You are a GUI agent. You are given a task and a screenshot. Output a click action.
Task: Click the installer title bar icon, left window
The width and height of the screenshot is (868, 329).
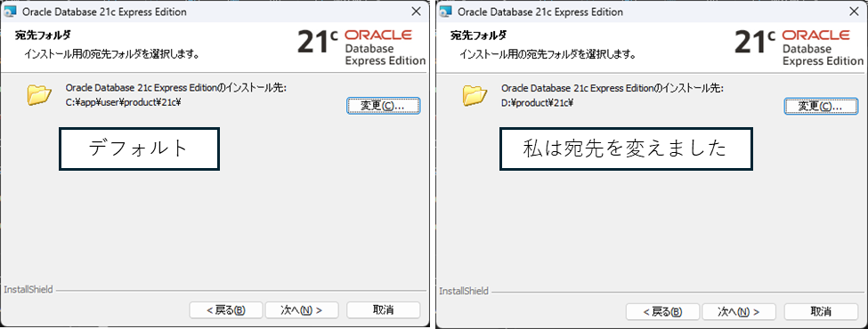pos(10,12)
